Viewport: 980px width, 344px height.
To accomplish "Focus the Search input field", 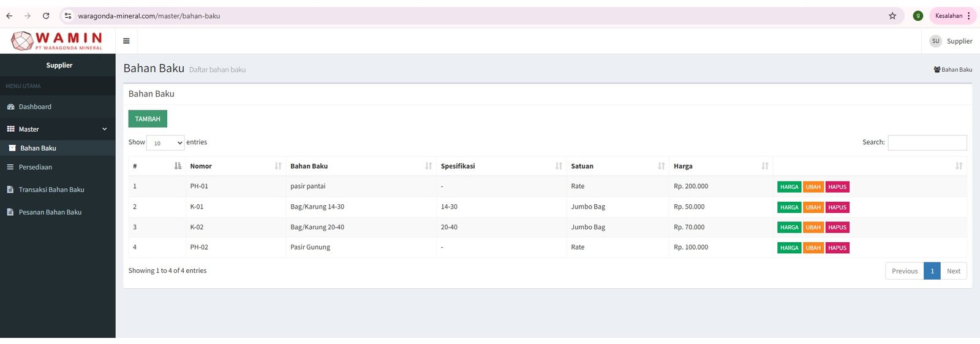I will point(927,142).
